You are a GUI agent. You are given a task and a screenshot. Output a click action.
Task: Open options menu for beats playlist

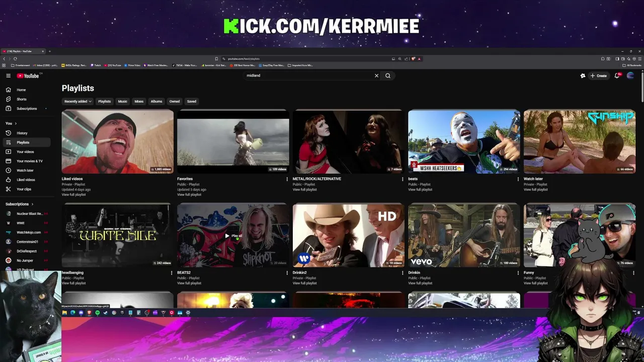[x=518, y=179]
